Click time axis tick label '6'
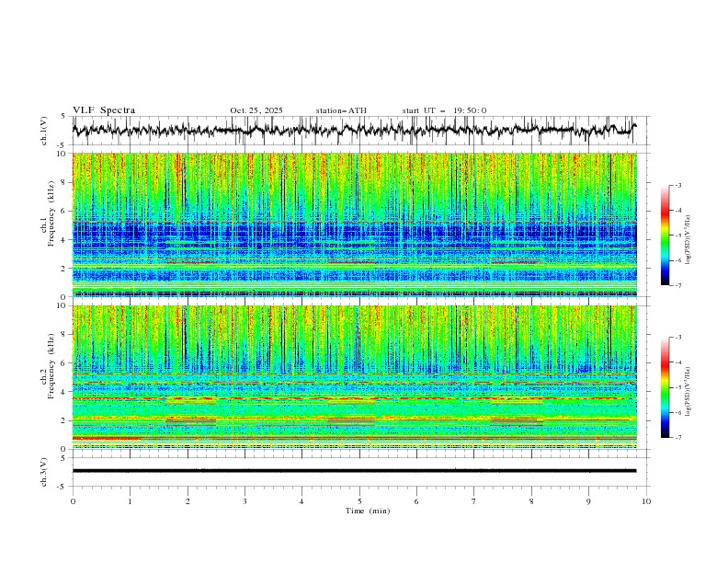 (416, 501)
